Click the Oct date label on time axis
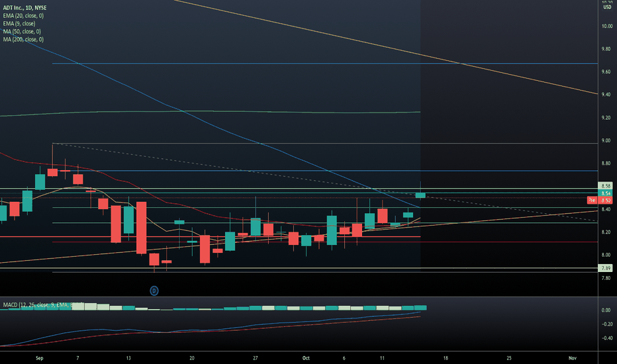Screen dimensions: 617x364 [306, 358]
